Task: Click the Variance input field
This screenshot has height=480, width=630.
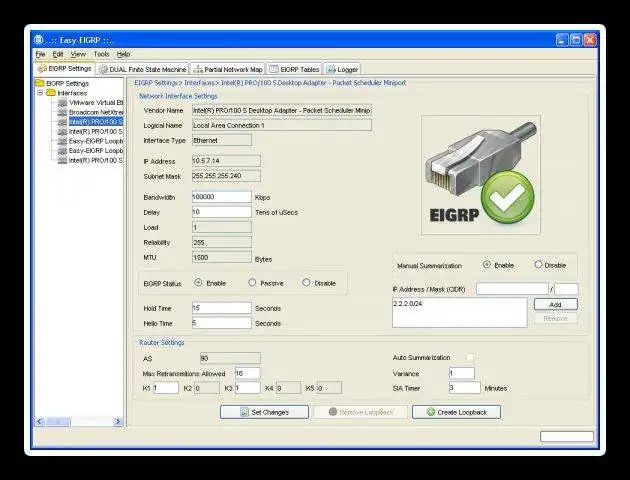Action: pos(462,373)
